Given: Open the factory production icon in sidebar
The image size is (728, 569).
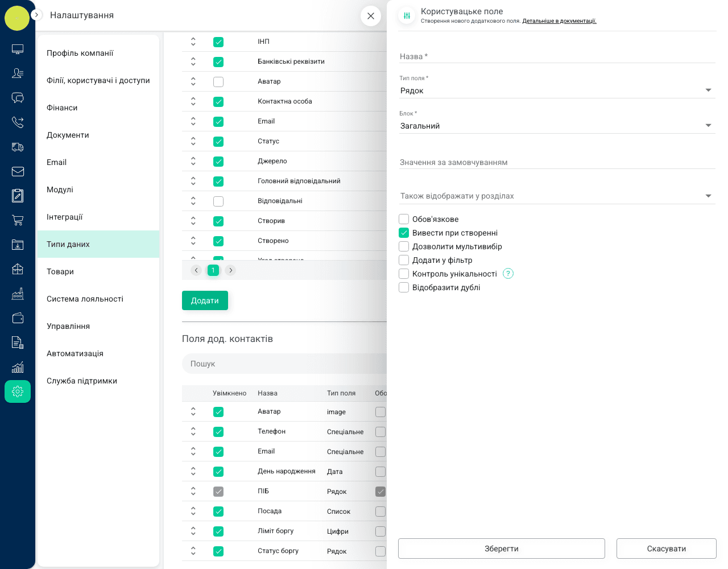Looking at the screenshot, I should [x=18, y=294].
